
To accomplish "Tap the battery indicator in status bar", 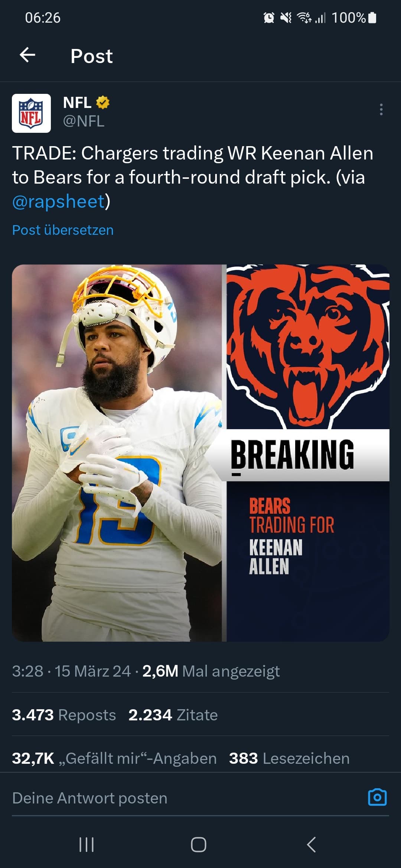I will 372,17.
